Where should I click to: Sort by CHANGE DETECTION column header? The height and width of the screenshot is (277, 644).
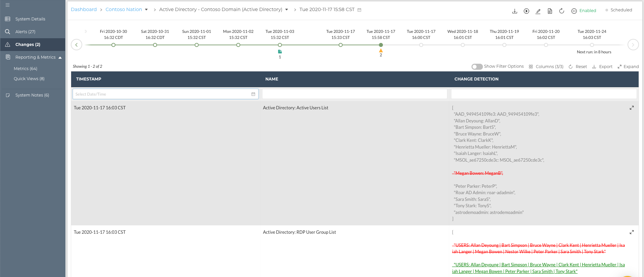(x=477, y=79)
